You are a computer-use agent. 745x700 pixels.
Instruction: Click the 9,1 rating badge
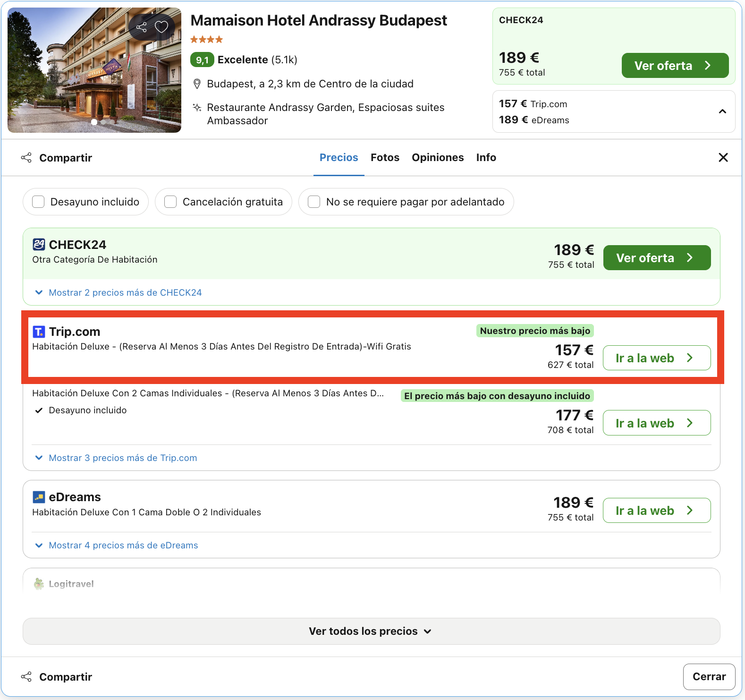[202, 60]
